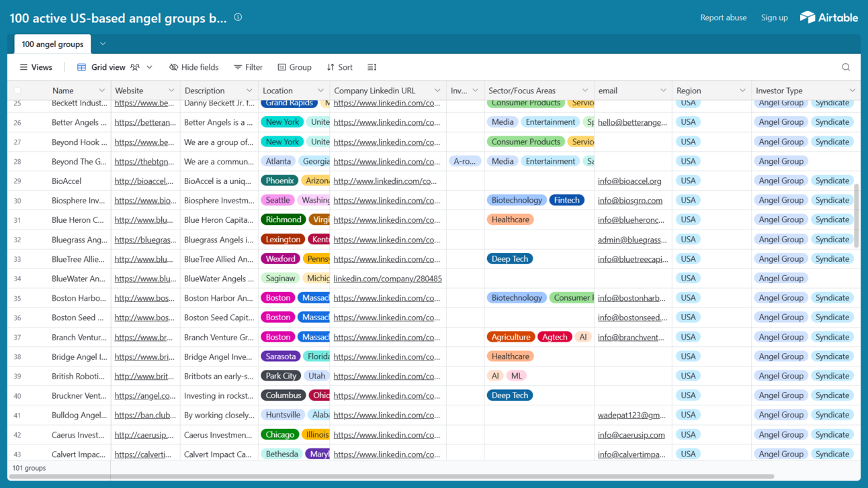This screenshot has height=488, width=868.
Task: Open the Sector/Focus Areas column dropdown
Action: tap(585, 91)
